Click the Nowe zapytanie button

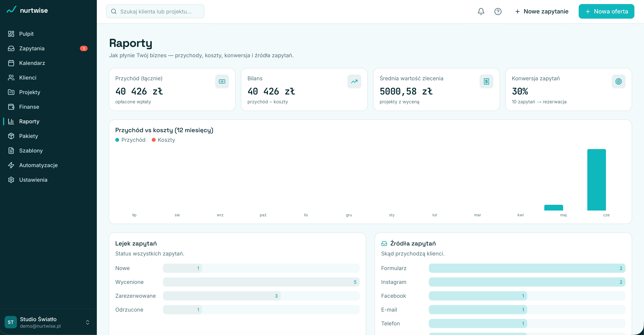(541, 12)
